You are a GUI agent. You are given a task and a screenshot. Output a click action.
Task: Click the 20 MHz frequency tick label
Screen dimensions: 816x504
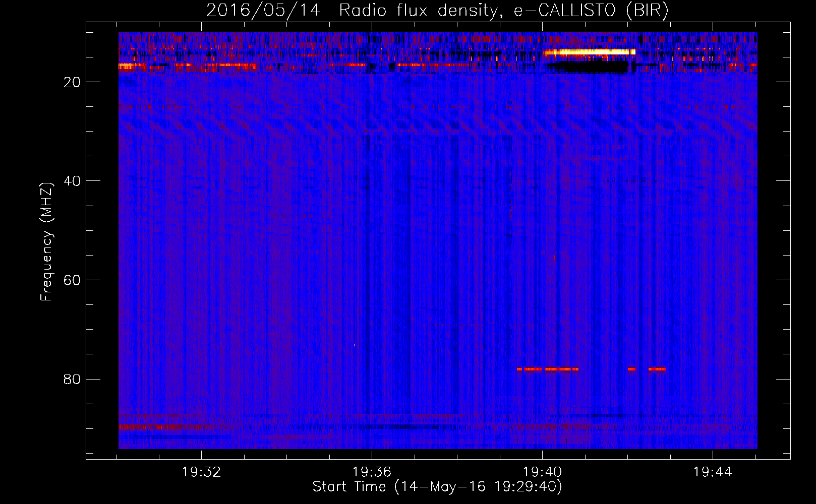tap(72, 82)
